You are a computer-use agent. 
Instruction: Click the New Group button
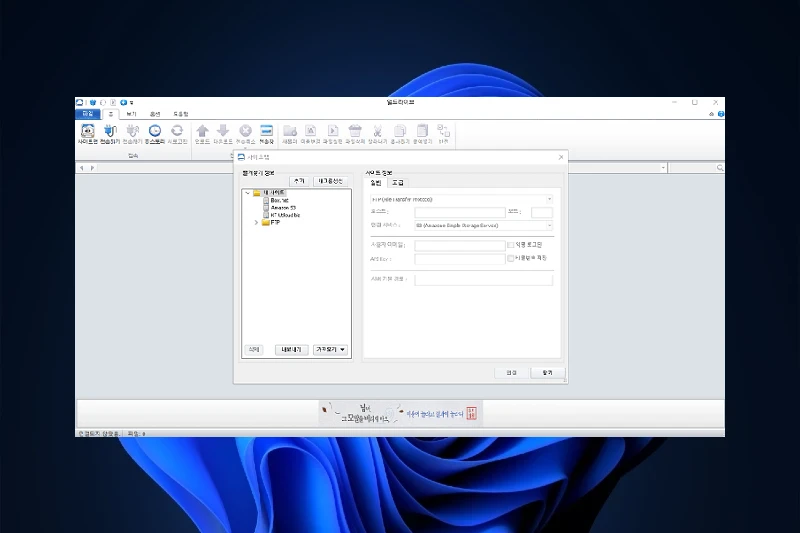(x=331, y=182)
